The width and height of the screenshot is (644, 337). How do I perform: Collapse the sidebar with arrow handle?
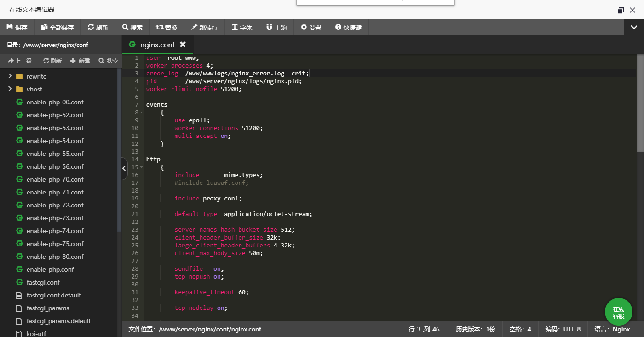coord(124,169)
